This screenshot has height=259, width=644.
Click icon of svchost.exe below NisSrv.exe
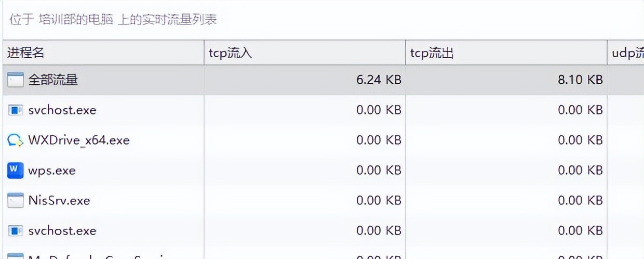point(15,230)
